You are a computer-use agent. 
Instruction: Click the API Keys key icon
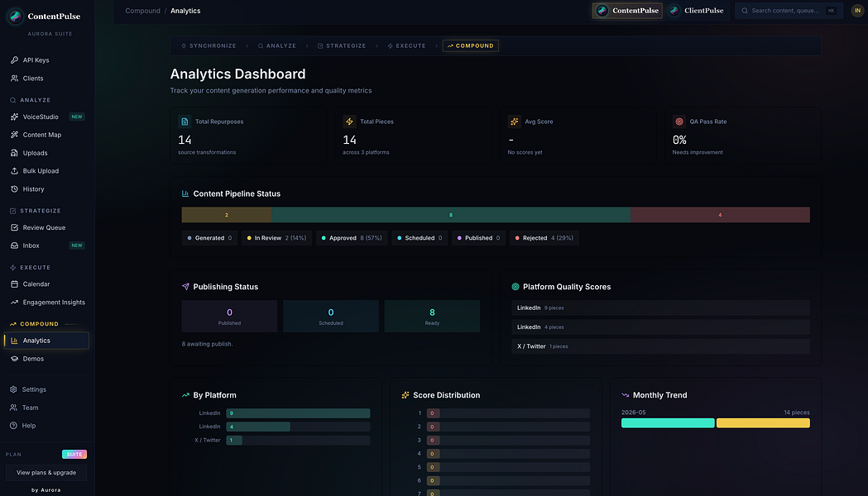pyautogui.click(x=14, y=60)
